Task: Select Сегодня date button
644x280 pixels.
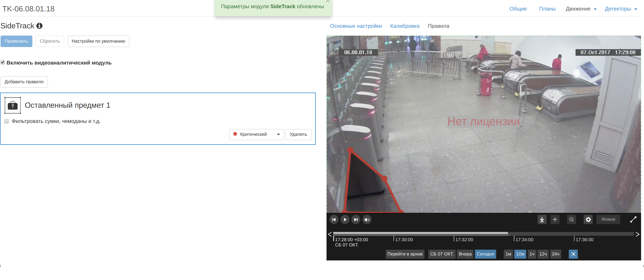Action: [485, 254]
